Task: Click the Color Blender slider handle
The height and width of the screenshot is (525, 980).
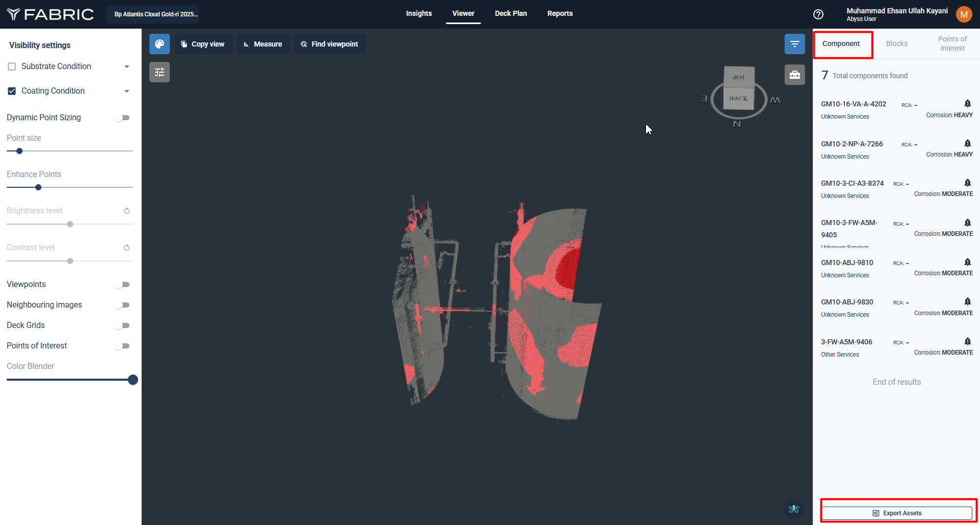Action: point(133,380)
